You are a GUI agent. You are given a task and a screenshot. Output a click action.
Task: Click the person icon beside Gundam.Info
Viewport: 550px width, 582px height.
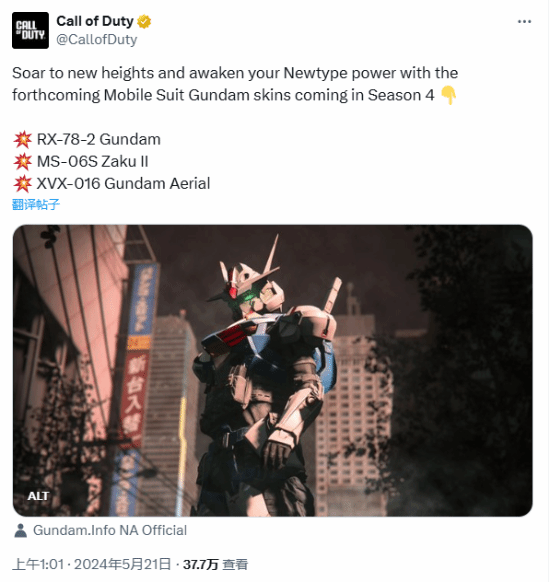20,530
